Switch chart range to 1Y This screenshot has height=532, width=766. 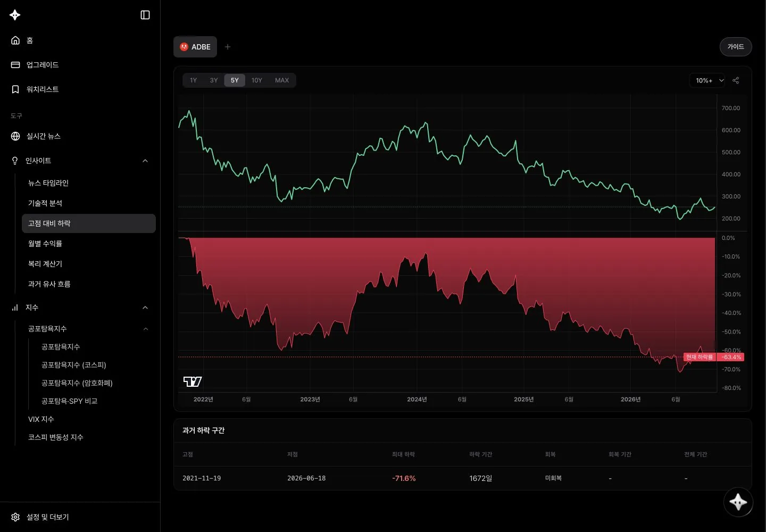pos(193,80)
